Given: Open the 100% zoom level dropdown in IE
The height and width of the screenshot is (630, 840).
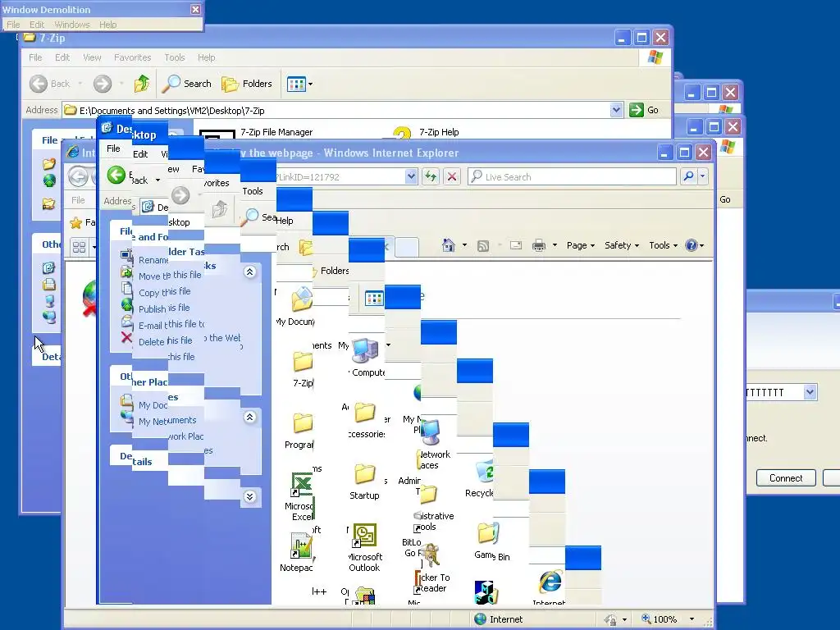Looking at the screenshot, I should [692, 619].
